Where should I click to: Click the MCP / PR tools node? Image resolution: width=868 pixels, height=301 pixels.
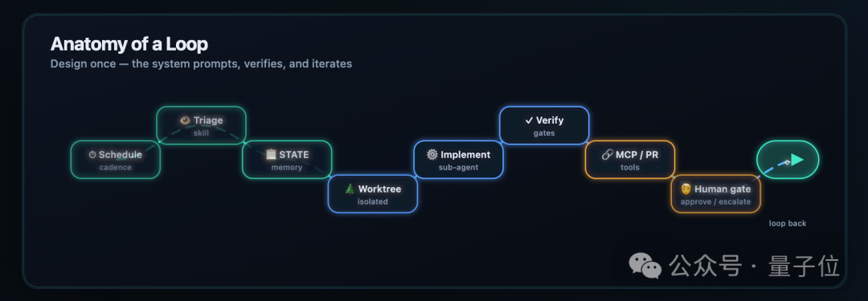630,160
